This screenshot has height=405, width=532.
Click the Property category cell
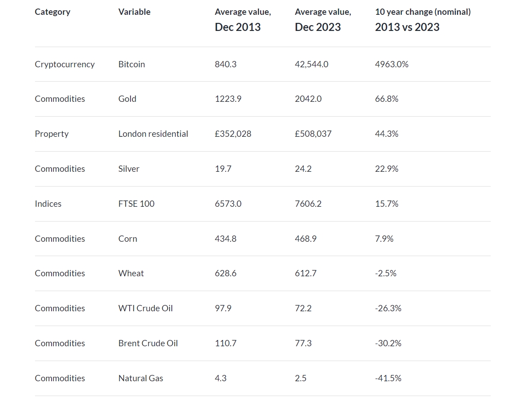(52, 134)
